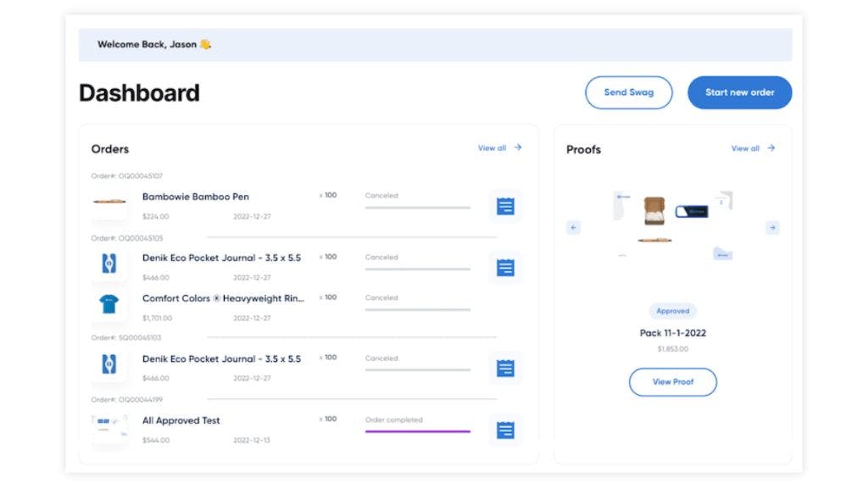The height and width of the screenshot is (488, 868).
Task: Click the Send Swag button
Action: pyautogui.click(x=629, y=92)
